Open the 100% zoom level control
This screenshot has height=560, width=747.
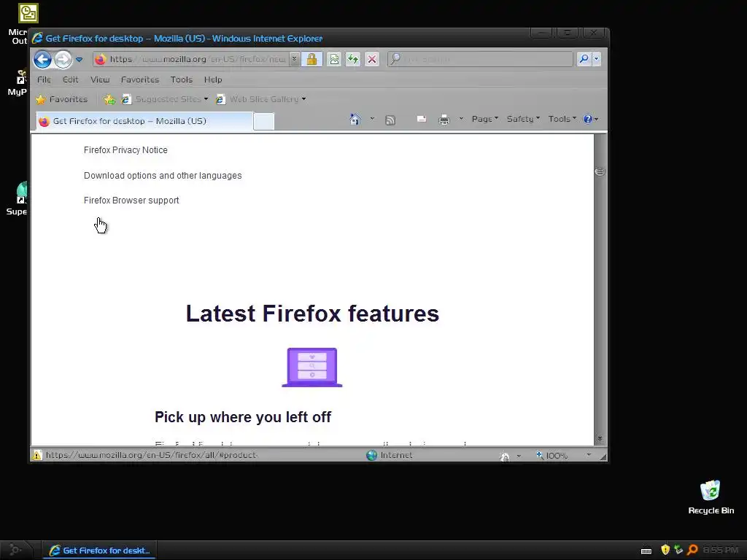551,456
